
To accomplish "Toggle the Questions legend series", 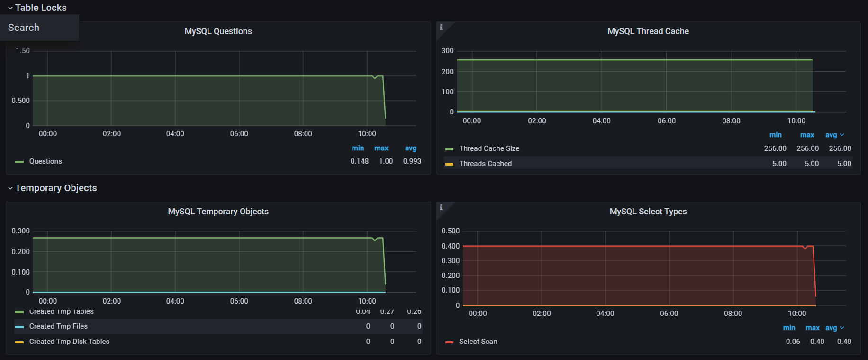I will 45,161.
